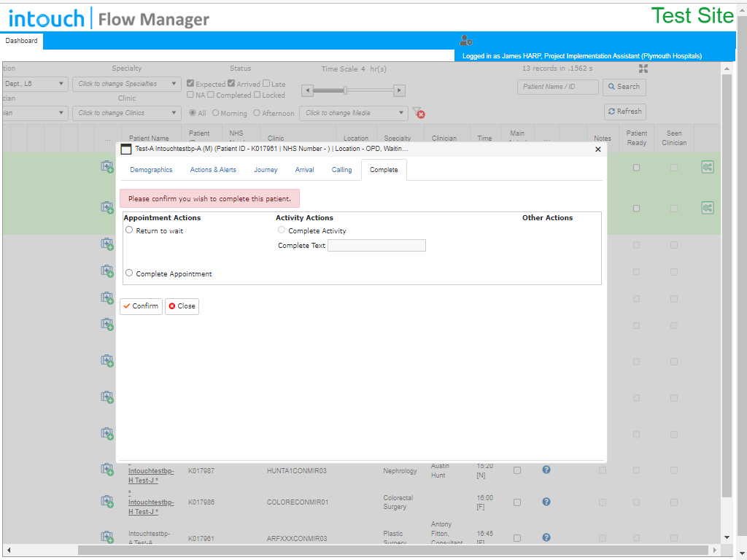Click the window icon in the patient dialog title
This screenshot has width=747, height=560.
click(125, 149)
